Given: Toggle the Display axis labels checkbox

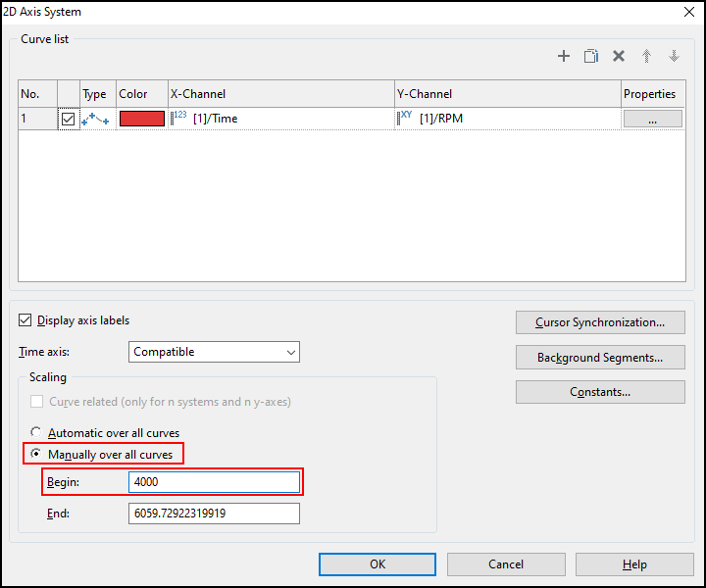Looking at the screenshot, I should click(x=25, y=320).
